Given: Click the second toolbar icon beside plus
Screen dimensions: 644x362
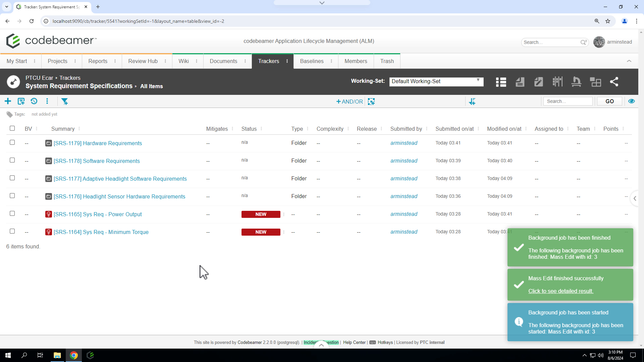Looking at the screenshot, I should pos(21,101).
